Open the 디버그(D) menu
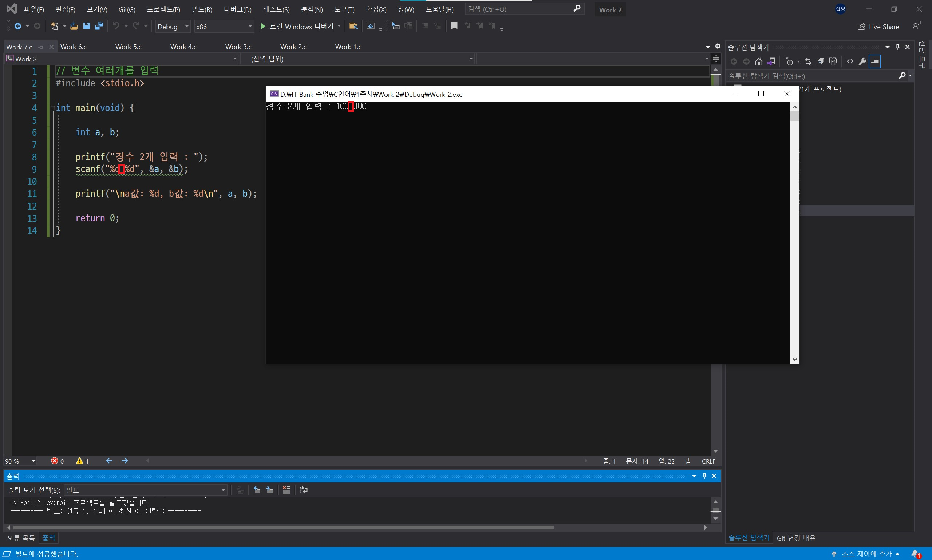 [x=237, y=9]
